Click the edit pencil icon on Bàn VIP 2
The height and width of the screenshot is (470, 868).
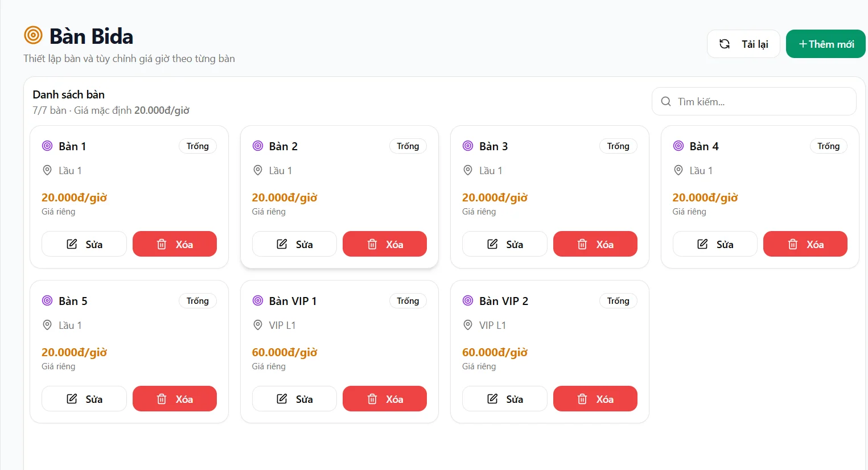point(492,399)
